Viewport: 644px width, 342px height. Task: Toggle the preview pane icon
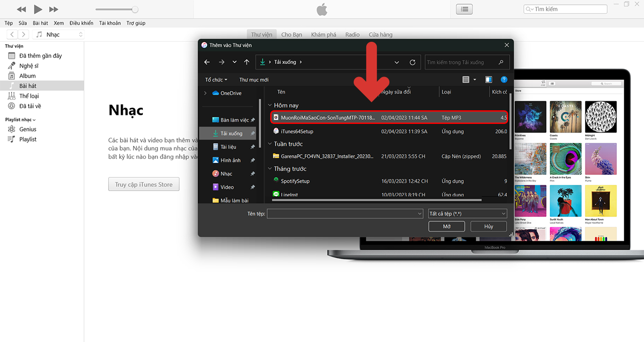click(489, 80)
